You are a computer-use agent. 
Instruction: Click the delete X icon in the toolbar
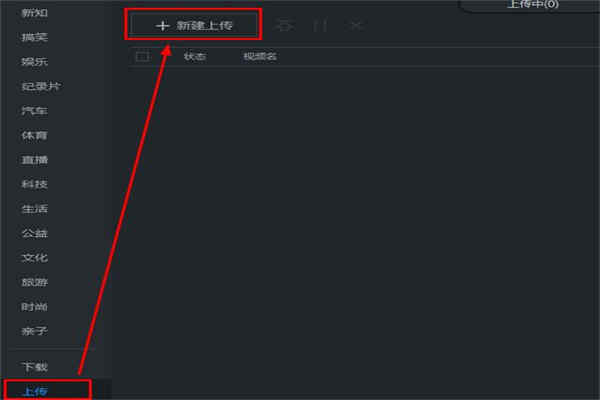tap(357, 26)
